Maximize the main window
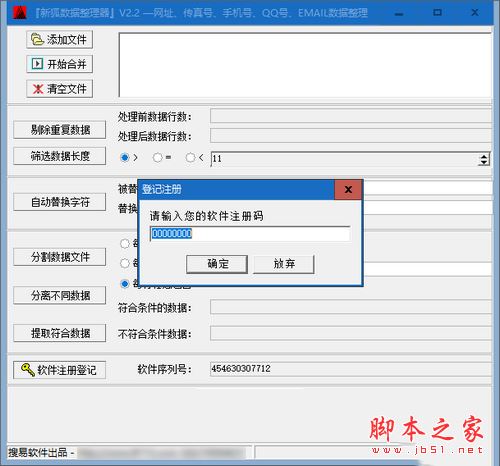This screenshot has height=466, width=500. (x=437, y=13)
